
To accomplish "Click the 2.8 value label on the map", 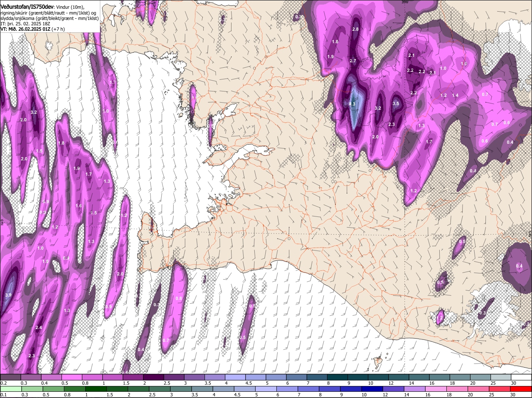I will click(355, 29).
